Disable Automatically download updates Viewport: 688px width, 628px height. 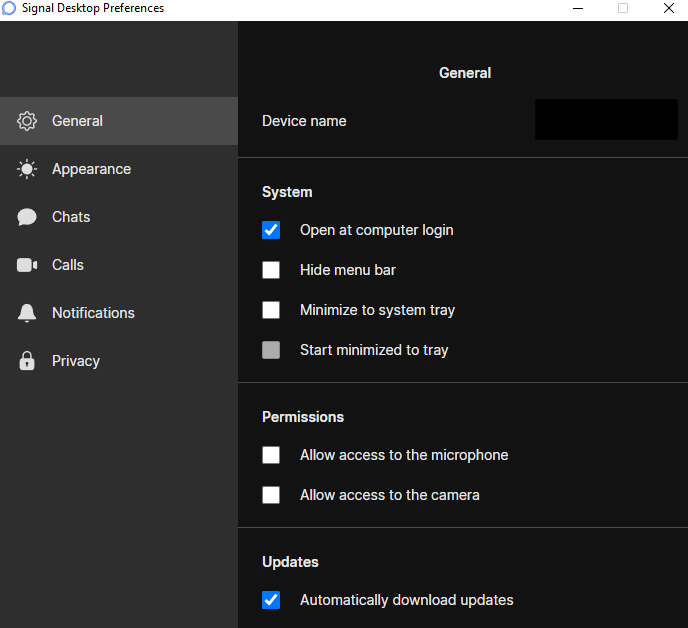(x=271, y=600)
